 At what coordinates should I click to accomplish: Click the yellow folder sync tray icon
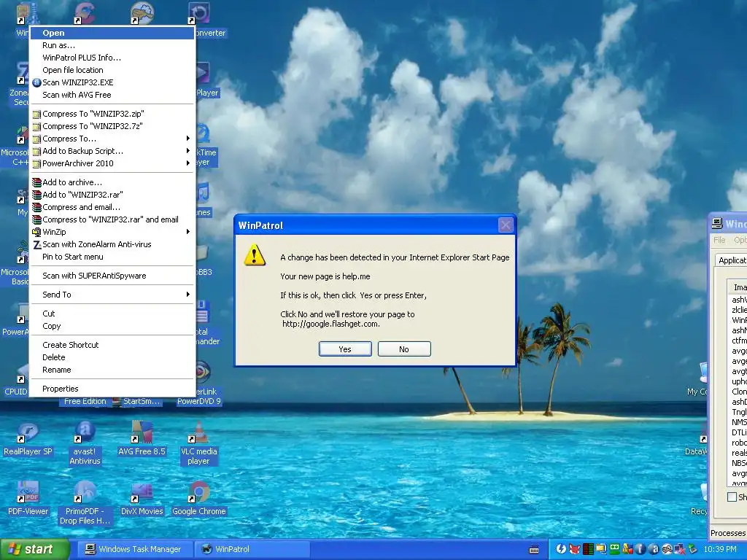[x=601, y=549]
